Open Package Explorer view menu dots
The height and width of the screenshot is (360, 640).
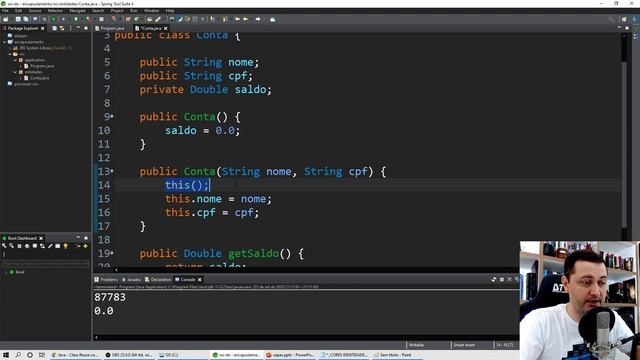tap(71, 28)
